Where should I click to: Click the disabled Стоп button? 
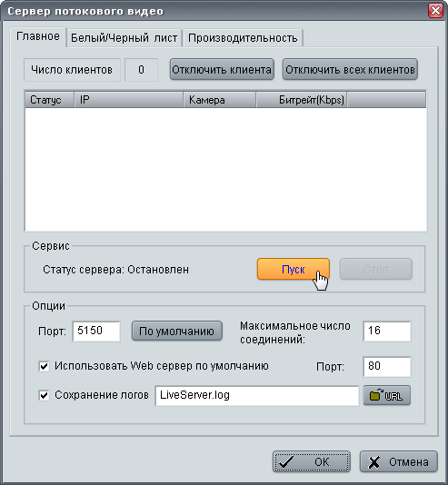coord(376,269)
